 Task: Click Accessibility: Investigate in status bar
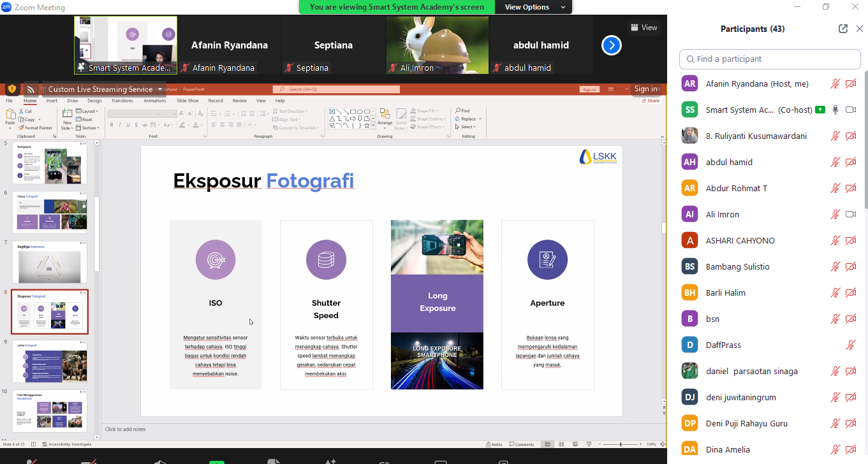67,444
